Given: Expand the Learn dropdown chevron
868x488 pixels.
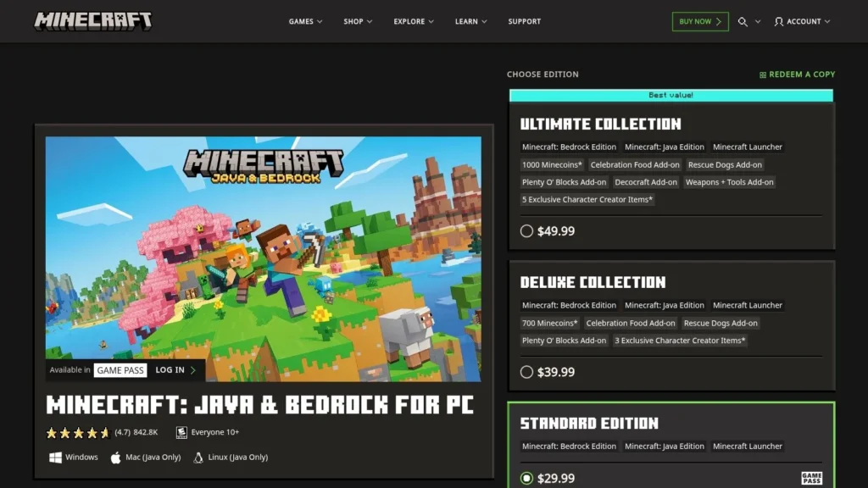Looking at the screenshot, I should click(x=484, y=21).
